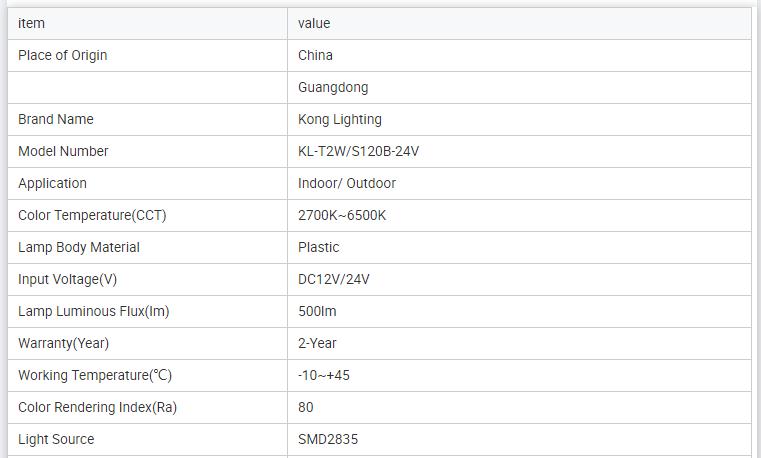761x458 pixels.
Task: Select the 'Guangdong' value text
Action: [x=333, y=87]
